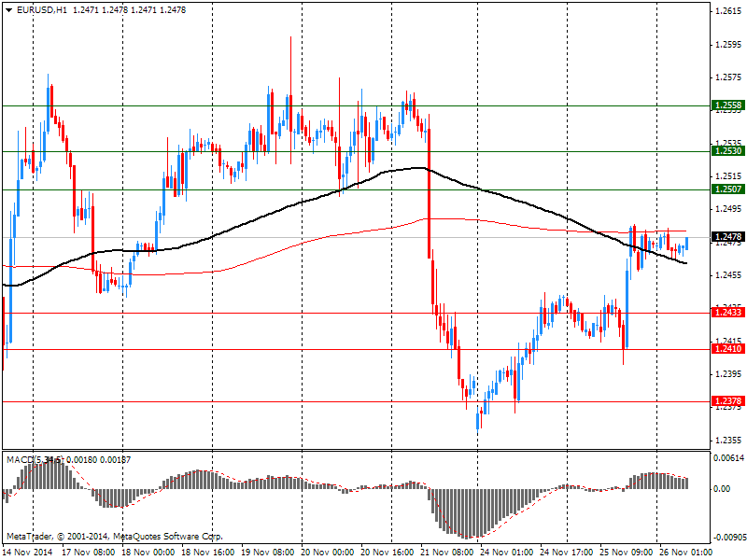Click the 1.2515 price axis value
Viewport: 747px width, 560px height.
click(728, 176)
